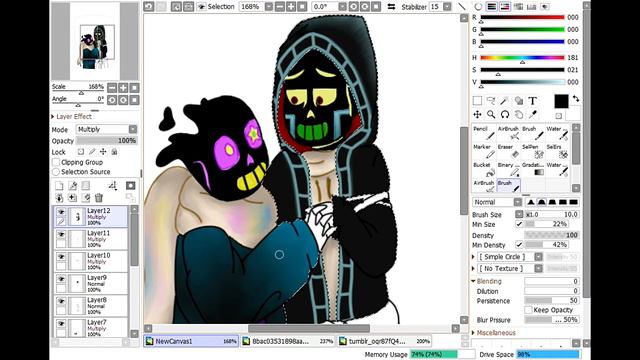Choose the Marker tool

(484, 151)
